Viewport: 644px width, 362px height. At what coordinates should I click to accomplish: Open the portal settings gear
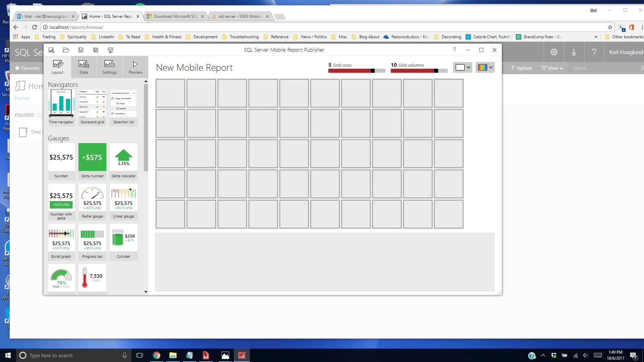point(554,52)
